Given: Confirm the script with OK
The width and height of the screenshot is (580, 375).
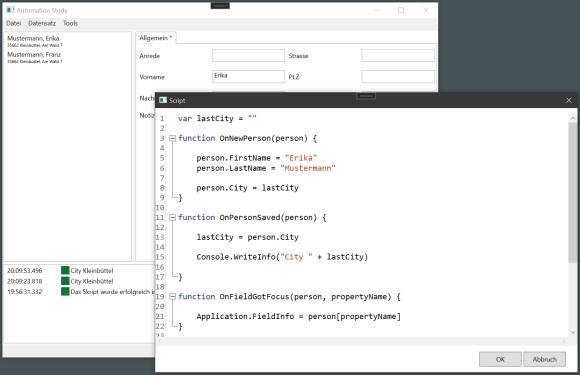Looking at the screenshot, I should click(x=500, y=359).
